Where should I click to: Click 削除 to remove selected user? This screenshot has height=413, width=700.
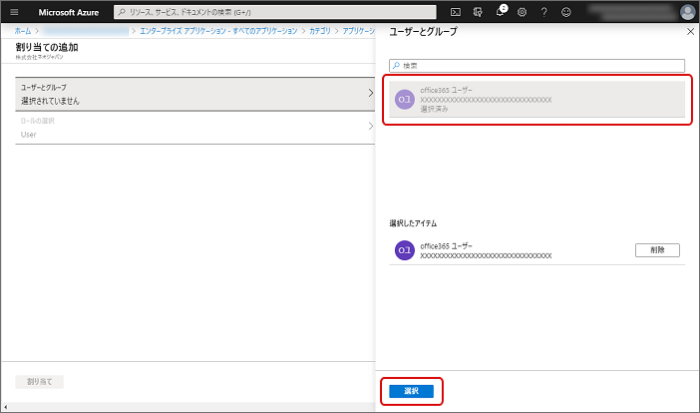point(657,250)
